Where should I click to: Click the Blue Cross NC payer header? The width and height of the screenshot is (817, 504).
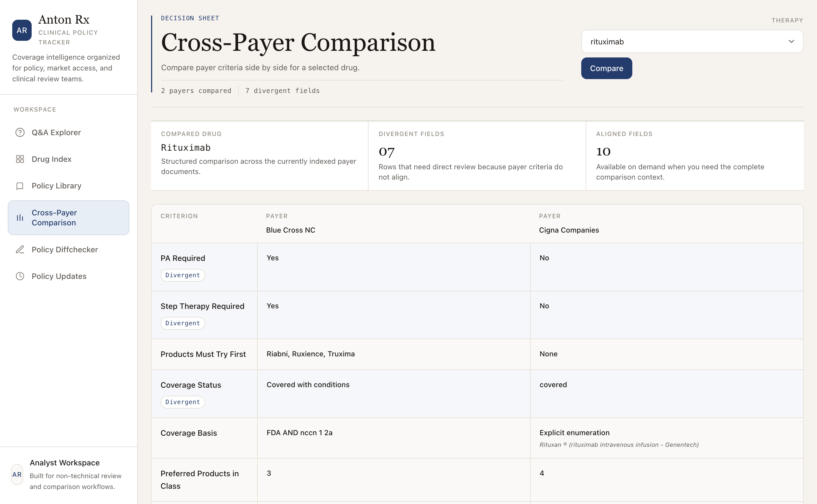(290, 230)
